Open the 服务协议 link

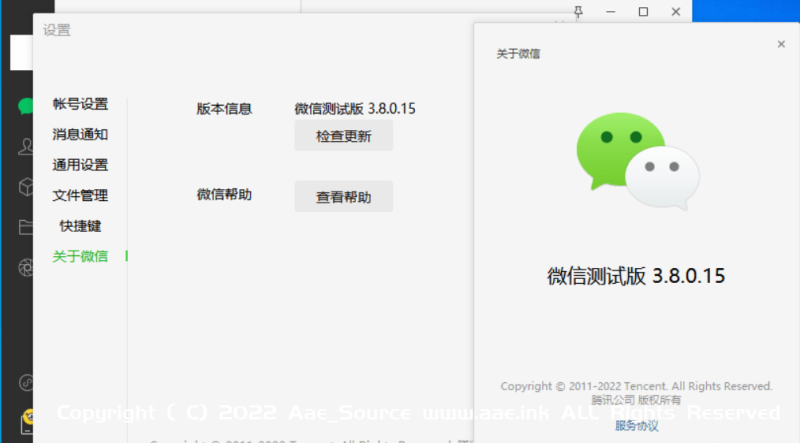tap(636, 425)
